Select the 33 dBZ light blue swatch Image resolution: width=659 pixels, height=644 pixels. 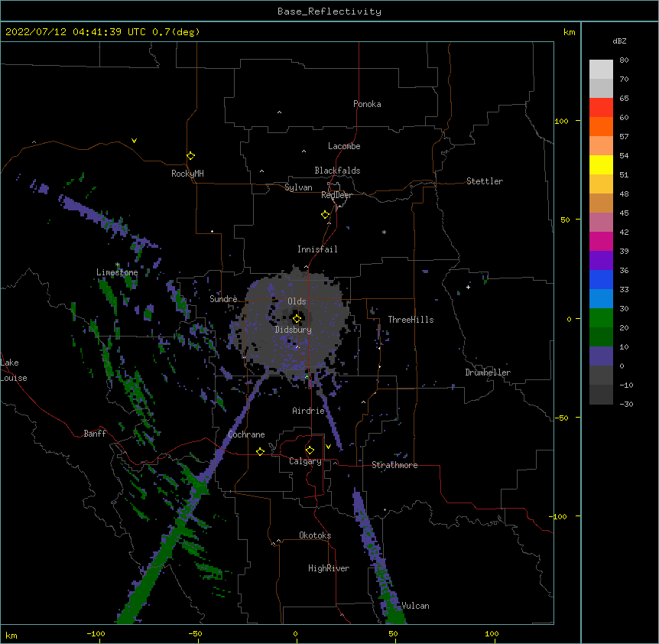point(601,299)
